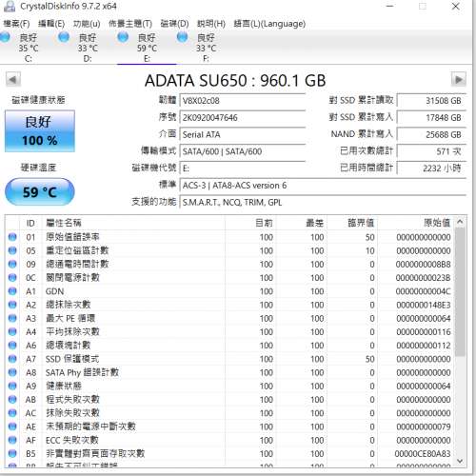Click power on count value 571
The image size is (476, 476).
pyautogui.click(x=431, y=151)
